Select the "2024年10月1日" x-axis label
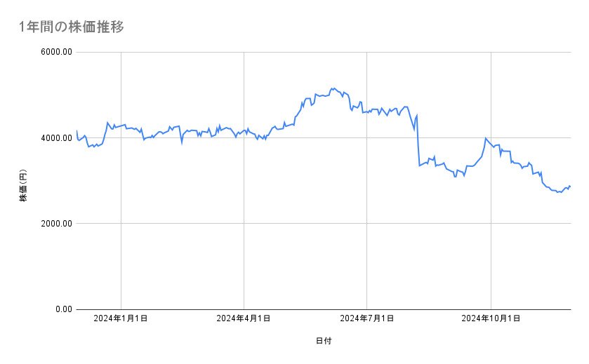 tap(491, 319)
